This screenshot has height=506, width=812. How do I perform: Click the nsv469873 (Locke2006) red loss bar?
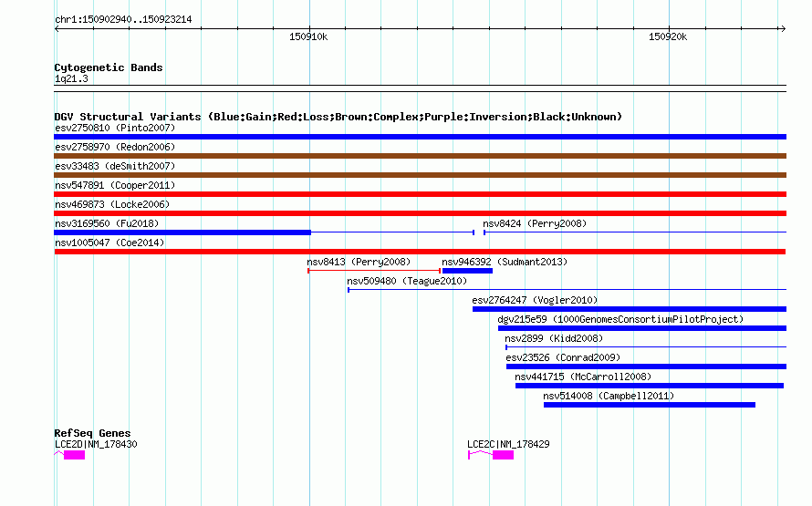pos(420,213)
